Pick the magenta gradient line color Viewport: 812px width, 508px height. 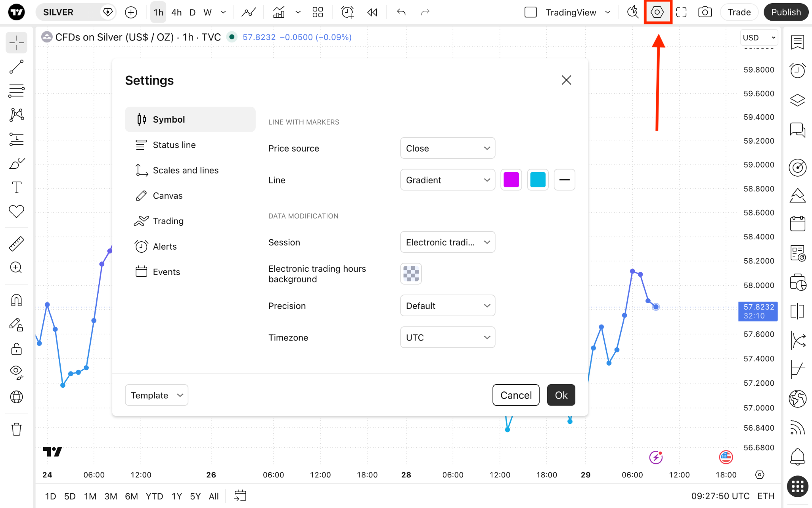coord(511,180)
